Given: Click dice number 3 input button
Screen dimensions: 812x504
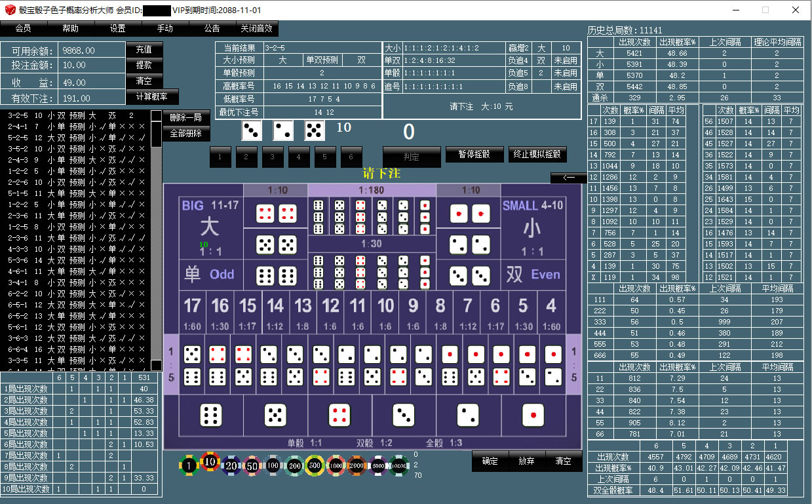Looking at the screenshot, I should (x=272, y=157).
